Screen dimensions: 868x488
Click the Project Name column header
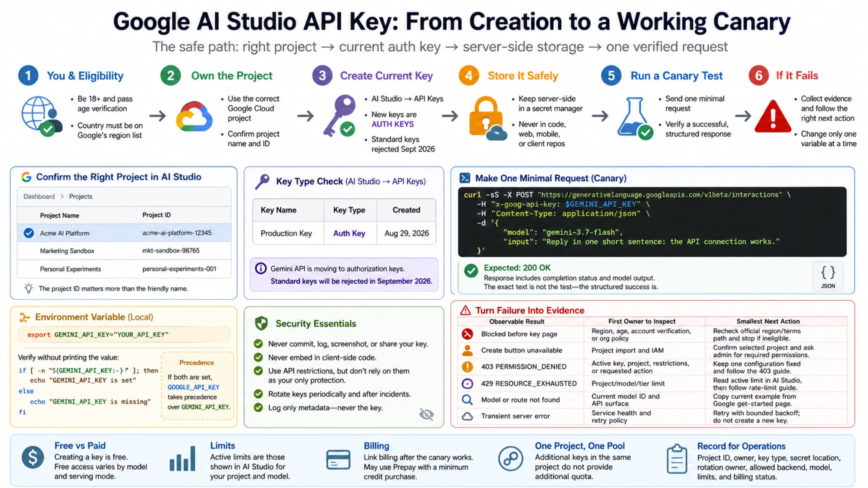(59, 215)
